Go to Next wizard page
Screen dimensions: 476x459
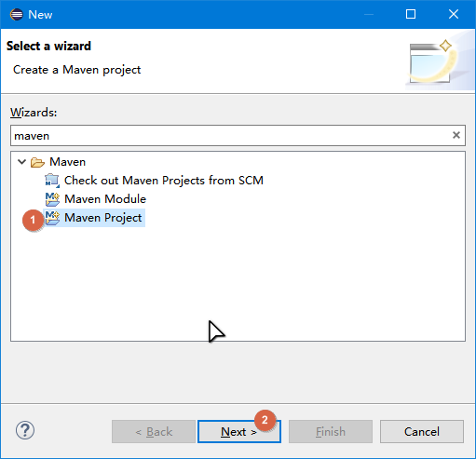pos(239,431)
